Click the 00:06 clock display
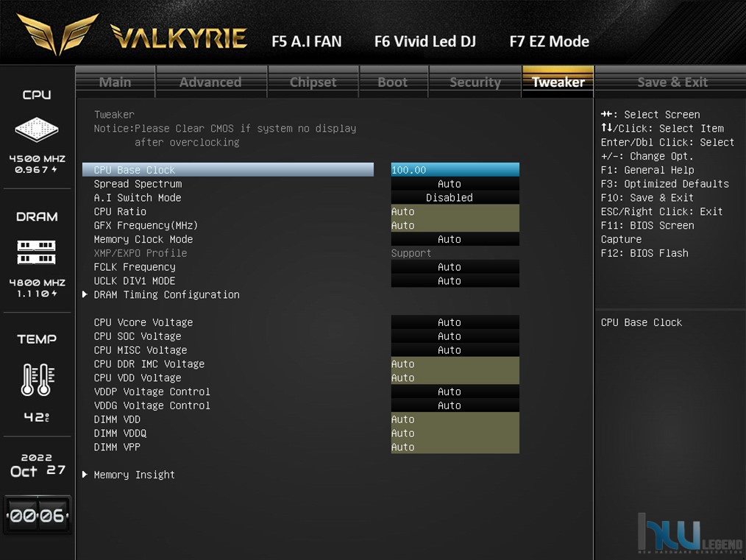This screenshot has width=746, height=560. click(x=37, y=515)
